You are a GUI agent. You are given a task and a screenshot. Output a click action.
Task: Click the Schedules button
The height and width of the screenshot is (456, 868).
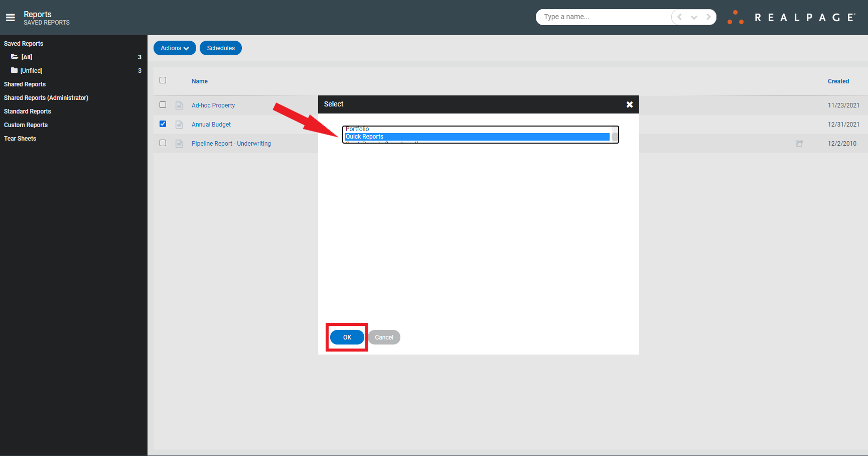[221, 48]
